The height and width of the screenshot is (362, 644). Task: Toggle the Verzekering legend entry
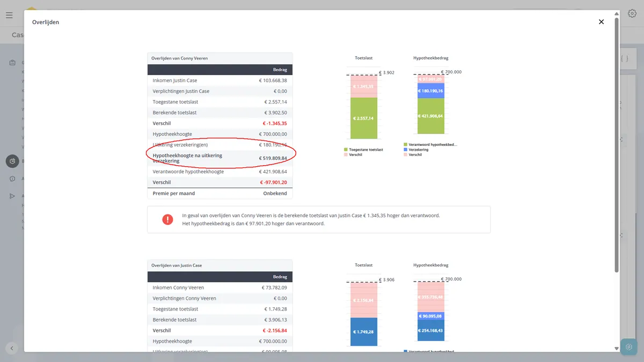pyautogui.click(x=416, y=150)
